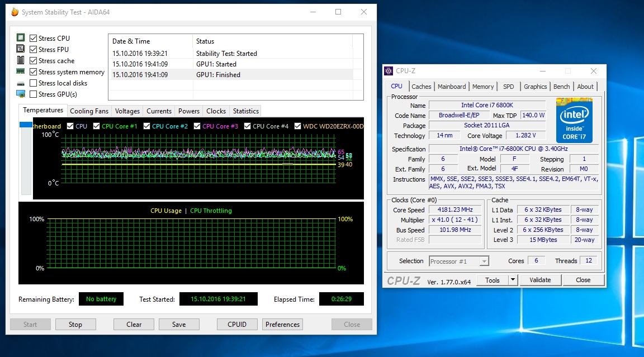Open the Powers tab
The image size is (644, 357).
(189, 111)
